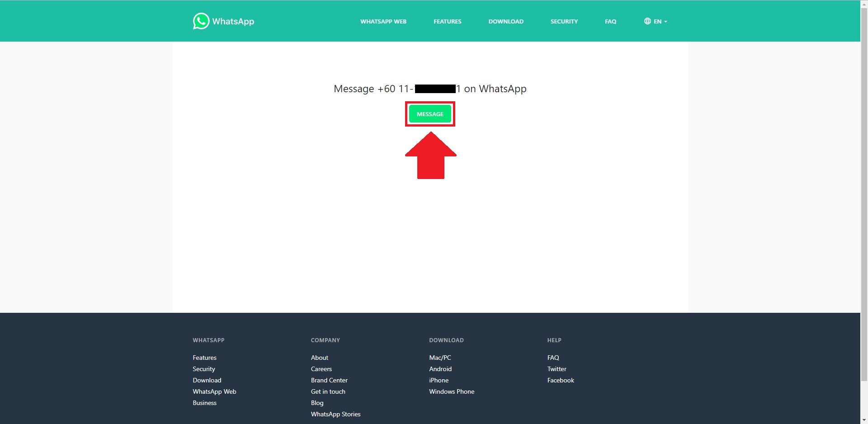Visit the Business link in the footer
The image size is (868, 424).
204,403
